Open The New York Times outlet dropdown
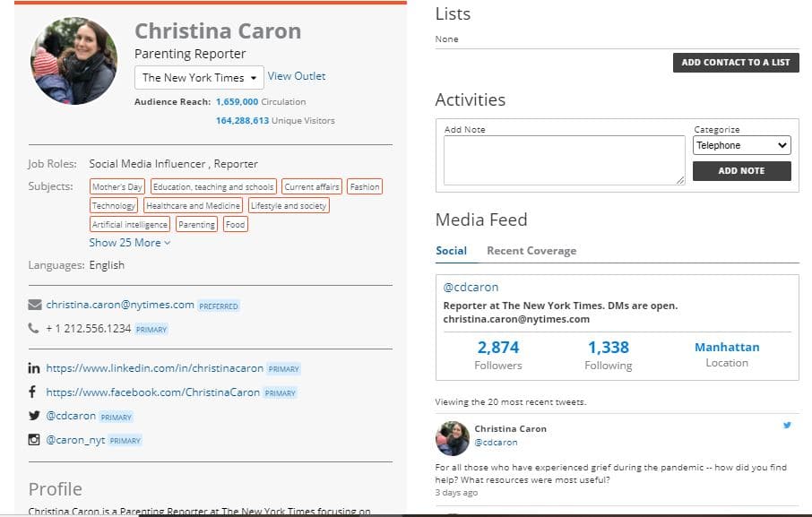The image size is (812, 517). [x=199, y=78]
